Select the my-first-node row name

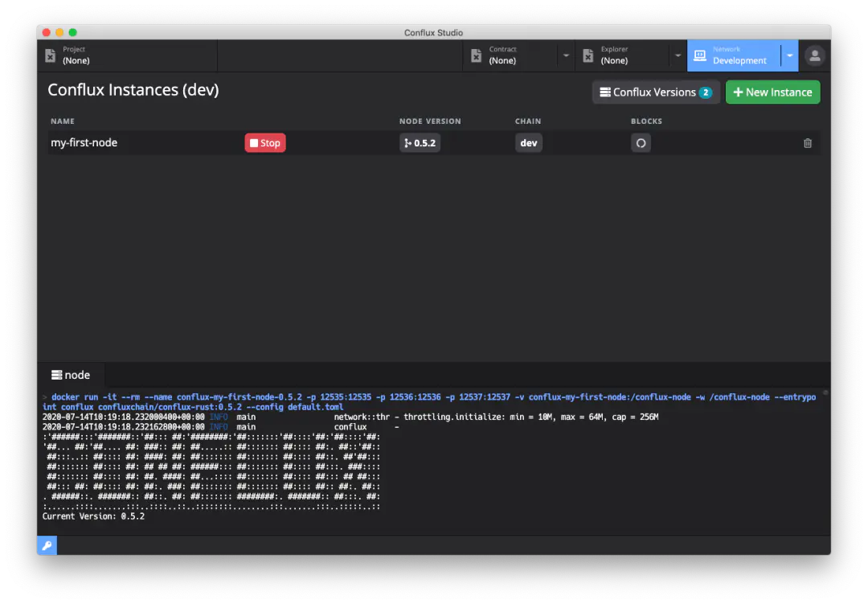tap(84, 143)
